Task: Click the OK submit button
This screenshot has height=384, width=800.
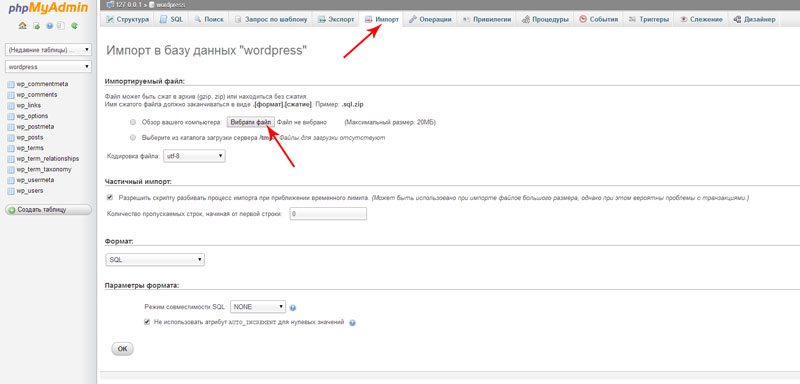Action: tap(122, 349)
